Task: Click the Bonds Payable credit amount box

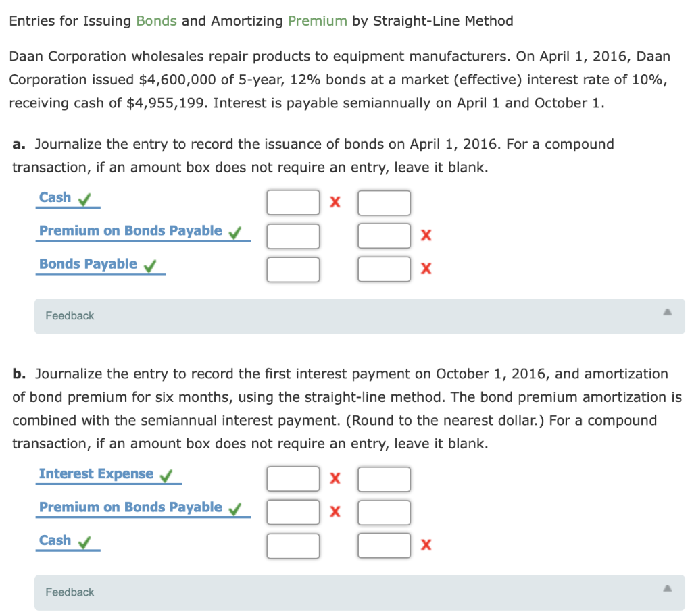Action: pos(384,268)
